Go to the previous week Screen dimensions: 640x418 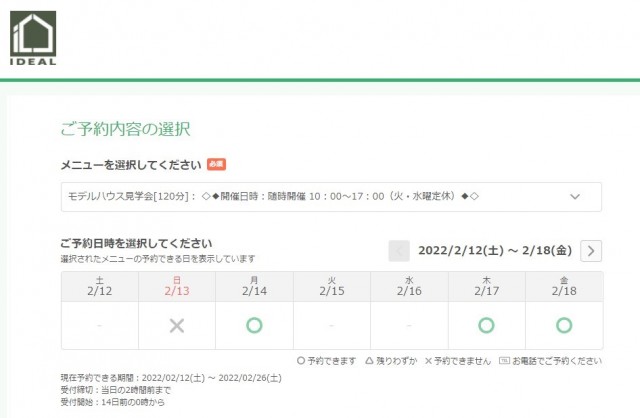pyautogui.click(x=399, y=251)
